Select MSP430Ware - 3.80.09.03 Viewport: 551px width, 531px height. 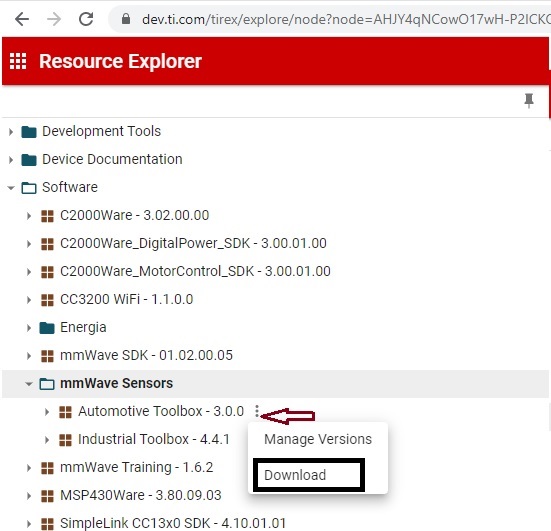141,496
